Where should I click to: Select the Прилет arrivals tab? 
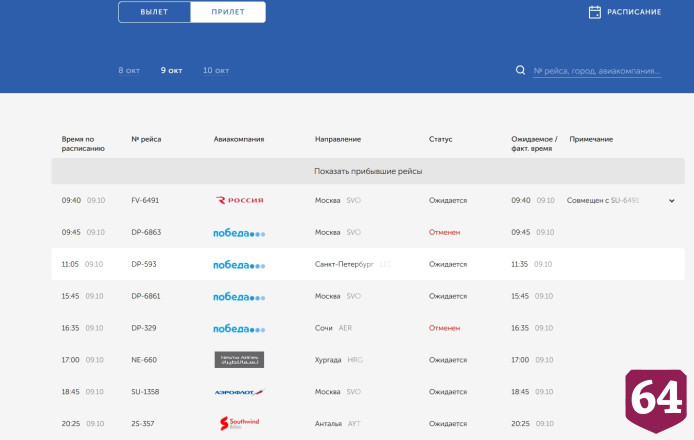coord(228,12)
